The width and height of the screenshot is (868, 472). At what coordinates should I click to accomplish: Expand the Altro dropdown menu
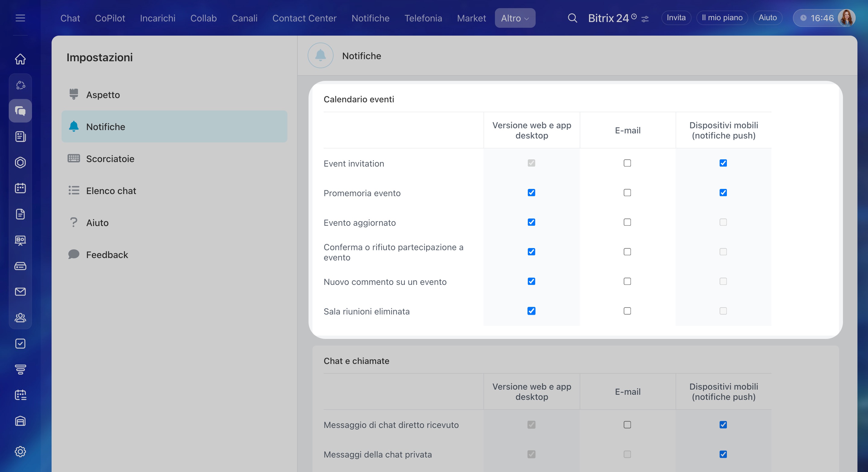click(515, 18)
